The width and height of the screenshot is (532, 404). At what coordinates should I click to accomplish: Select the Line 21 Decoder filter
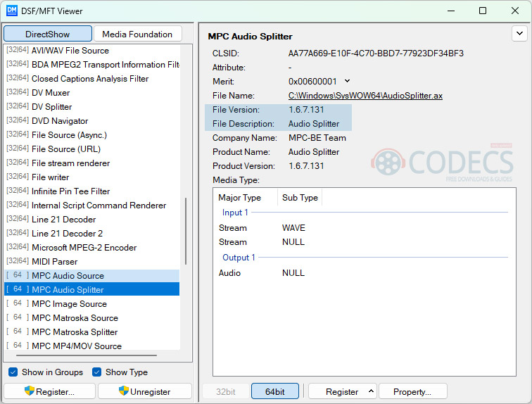(92, 220)
